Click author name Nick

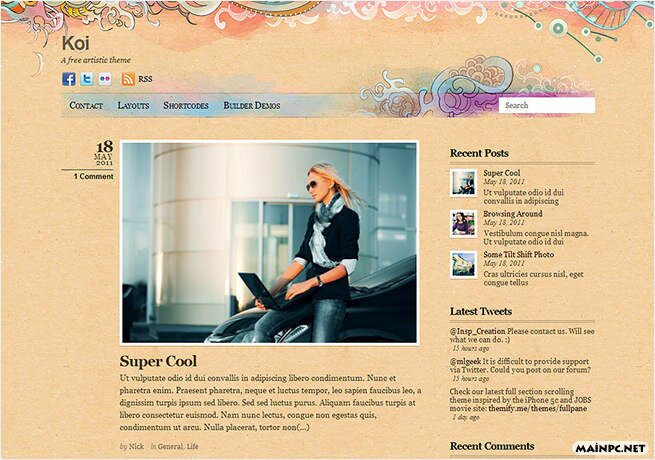(x=136, y=446)
